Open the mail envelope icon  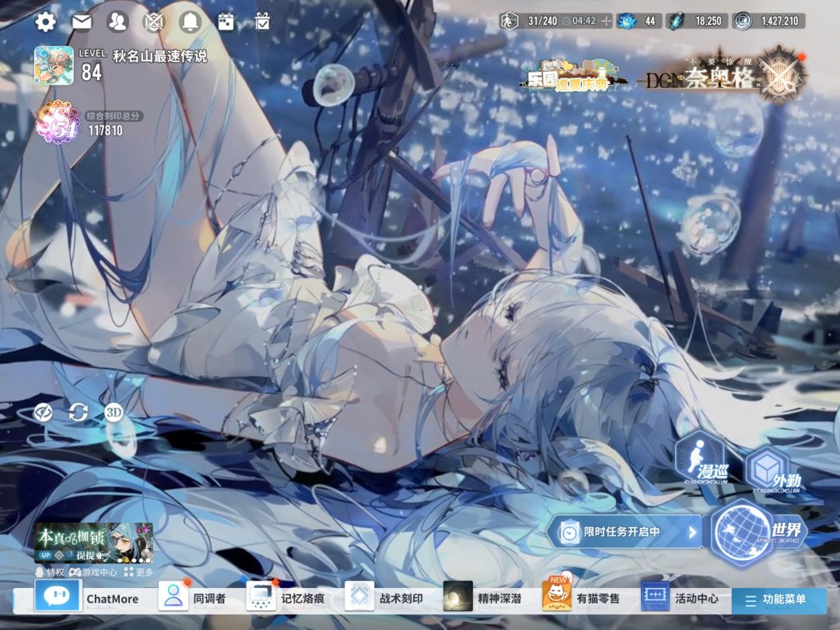82,22
